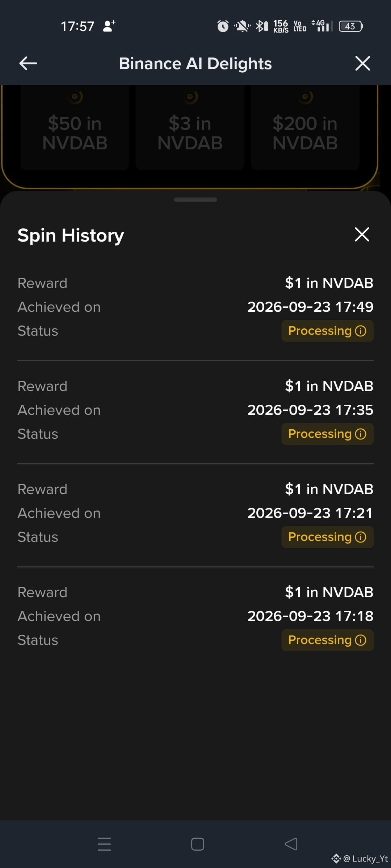Open Processing badge for 17:18 spin
391x868 pixels.
327,640
